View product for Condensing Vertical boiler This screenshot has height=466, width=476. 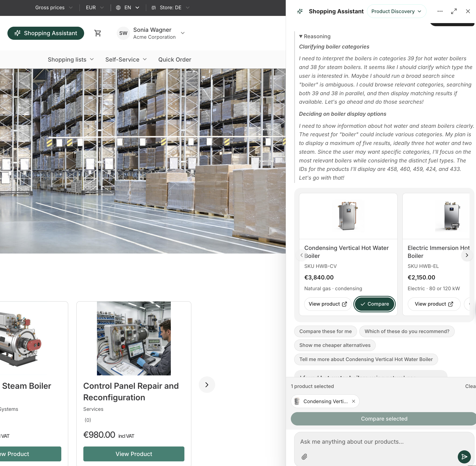(328, 304)
